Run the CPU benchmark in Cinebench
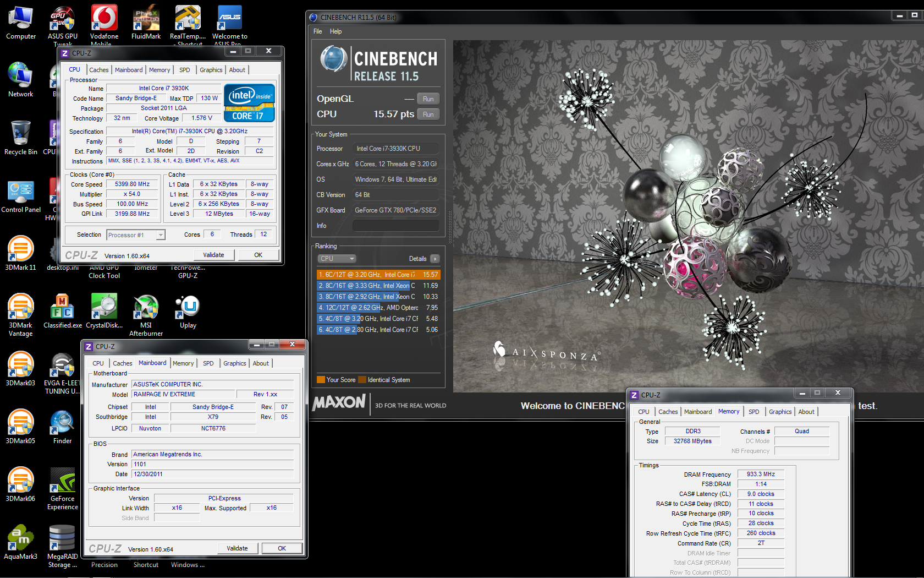924x578 pixels. point(428,114)
